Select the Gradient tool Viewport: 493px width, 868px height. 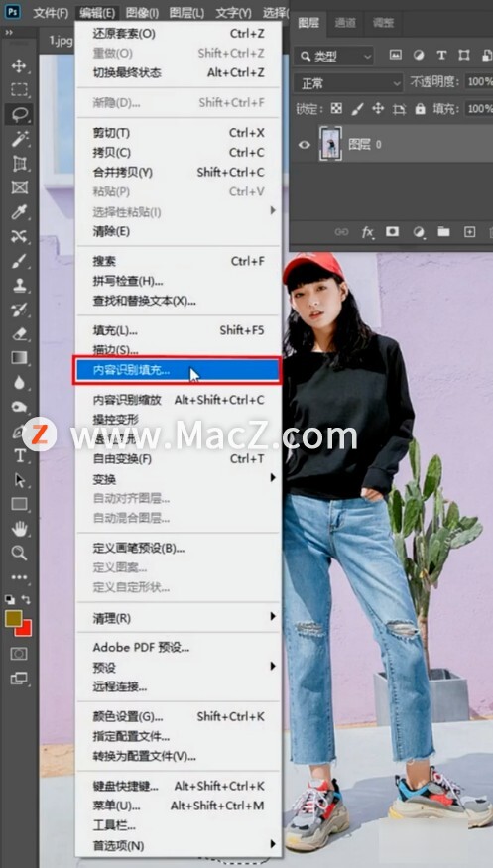pyautogui.click(x=19, y=358)
